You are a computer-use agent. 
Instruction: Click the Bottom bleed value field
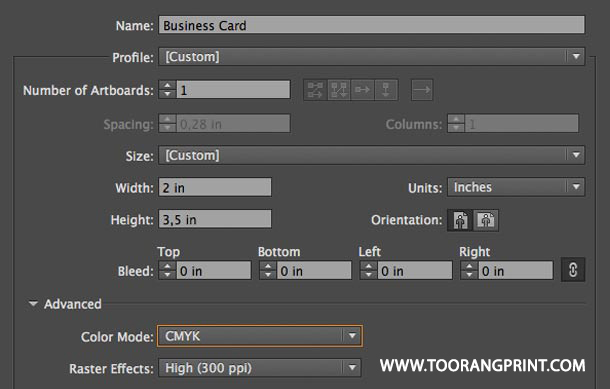[x=314, y=271]
